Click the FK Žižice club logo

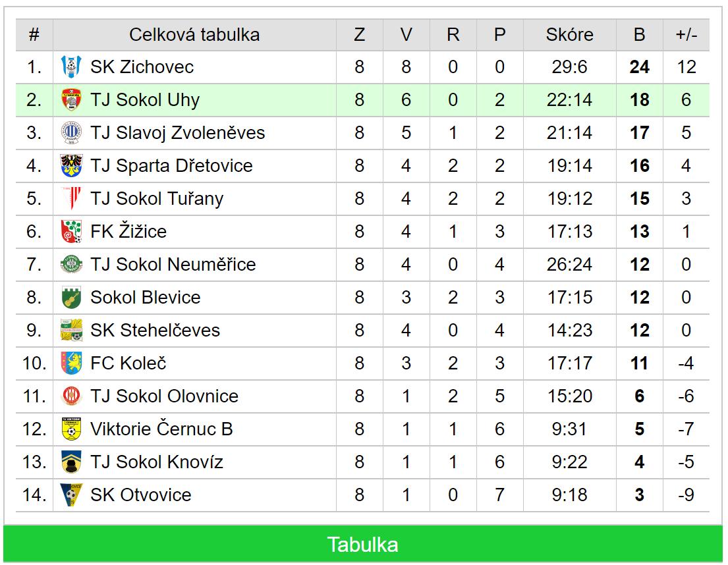pyautogui.click(x=72, y=232)
